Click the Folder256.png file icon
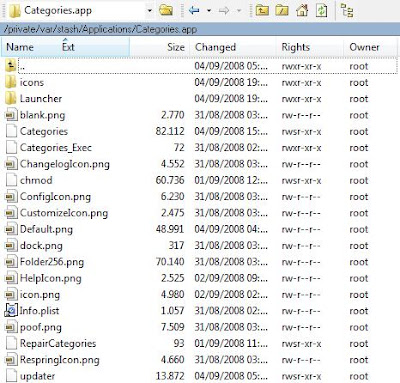Viewport: 400px width, 383px height. (x=11, y=262)
